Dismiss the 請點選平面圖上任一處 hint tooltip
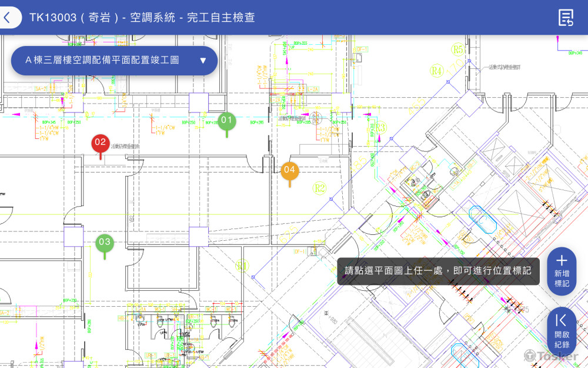588x368 pixels. pos(438,271)
